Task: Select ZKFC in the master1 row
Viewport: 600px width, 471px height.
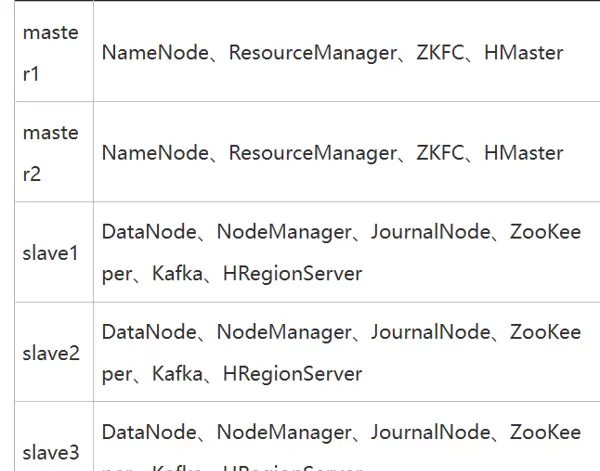Action: click(441, 53)
